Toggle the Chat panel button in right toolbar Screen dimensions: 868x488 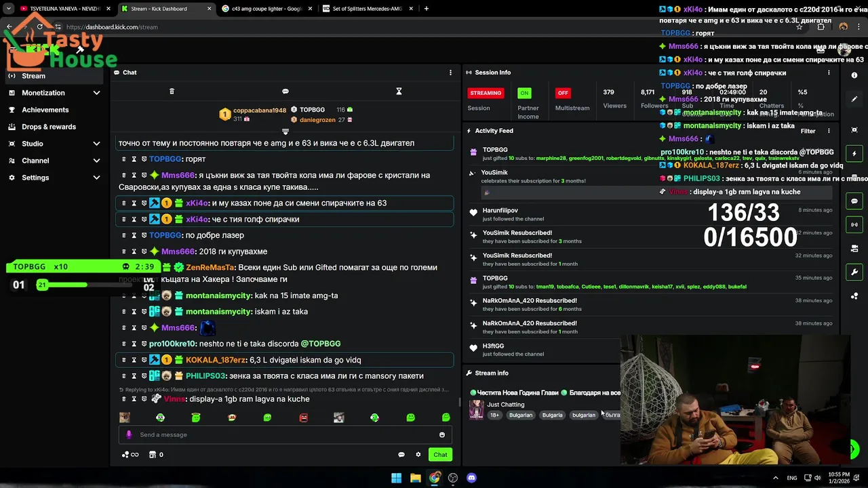coord(854,201)
